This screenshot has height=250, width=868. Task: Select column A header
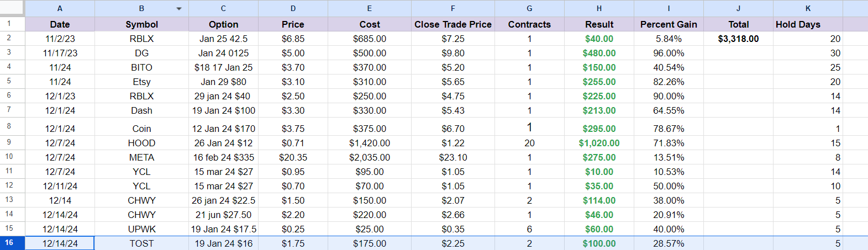(x=60, y=8)
